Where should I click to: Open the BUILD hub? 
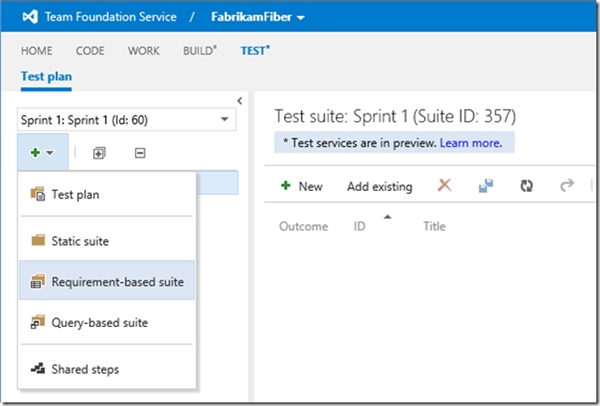tap(200, 51)
